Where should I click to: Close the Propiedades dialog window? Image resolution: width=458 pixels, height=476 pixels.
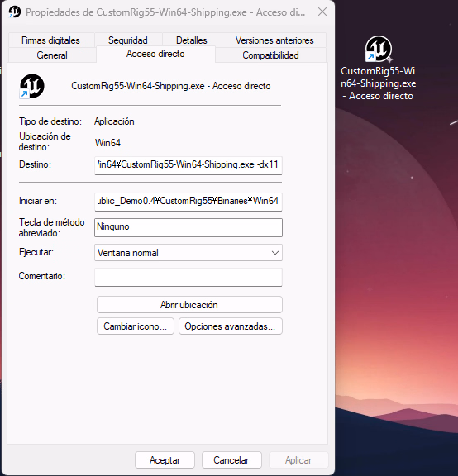click(x=322, y=12)
